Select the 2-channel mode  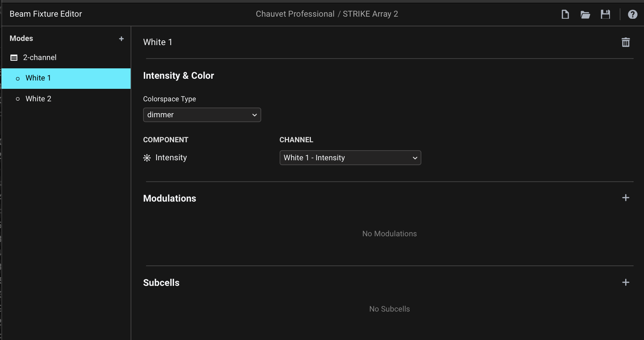[x=40, y=58]
